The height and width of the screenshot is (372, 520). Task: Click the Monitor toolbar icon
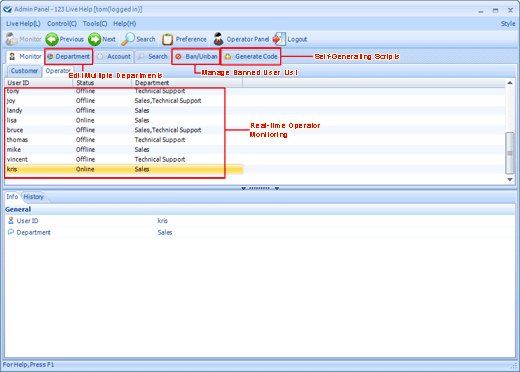[x=12, y=39]
